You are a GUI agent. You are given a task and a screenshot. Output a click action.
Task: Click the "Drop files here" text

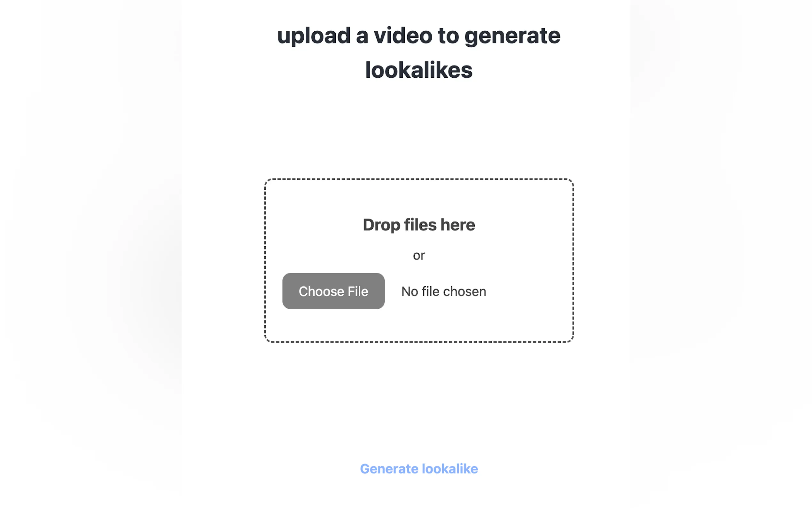(x=418, y=225)
